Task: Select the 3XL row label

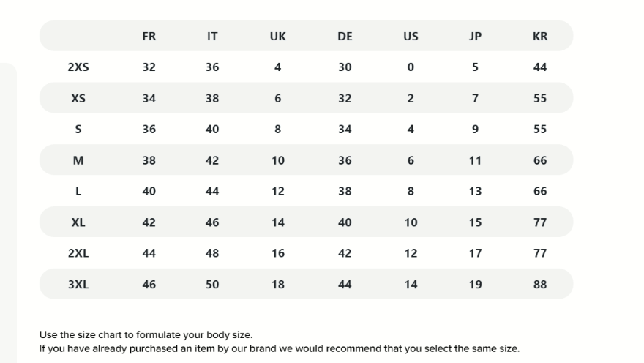Action: (x=78, y=285)
